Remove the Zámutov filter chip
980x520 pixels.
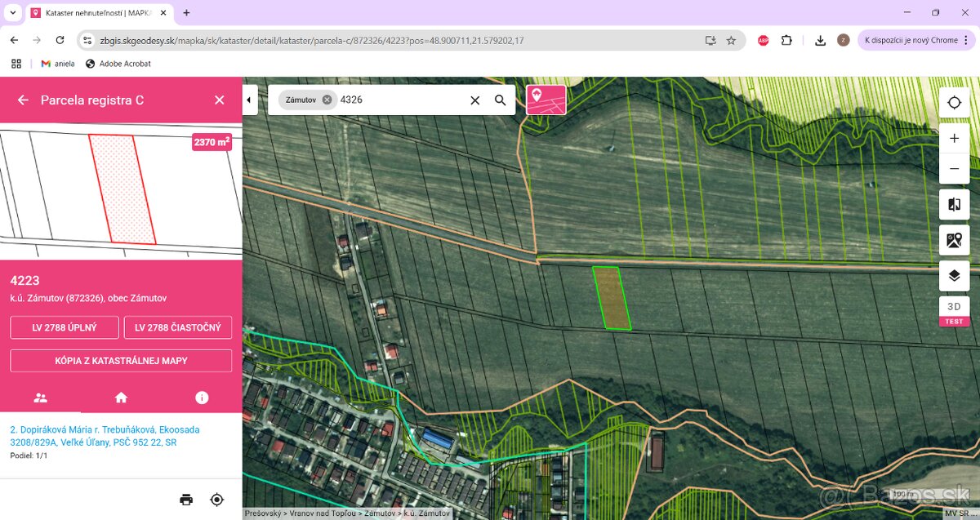tap(327, 100)
